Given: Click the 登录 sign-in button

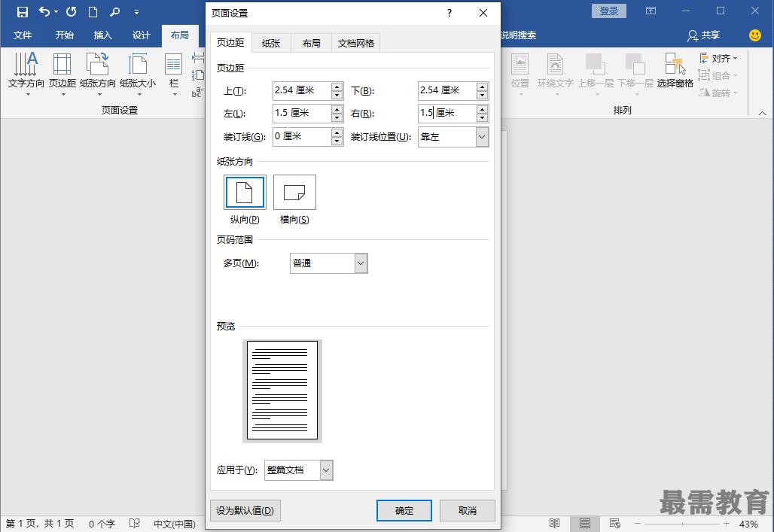Looking at the screenshot, I should pos(608,11).
